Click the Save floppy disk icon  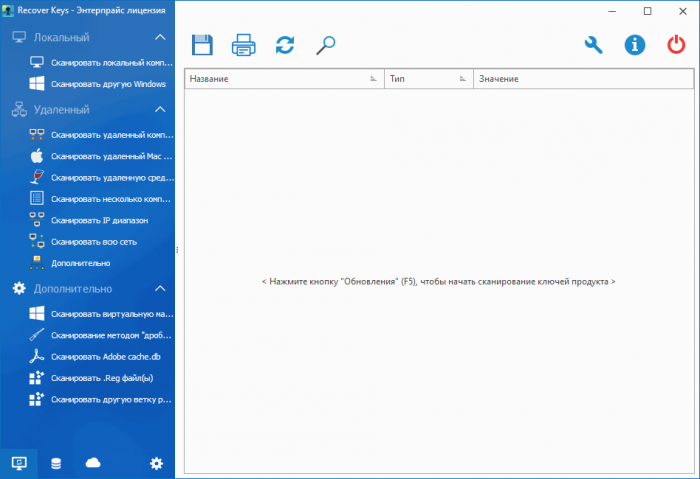coord(202,45)
